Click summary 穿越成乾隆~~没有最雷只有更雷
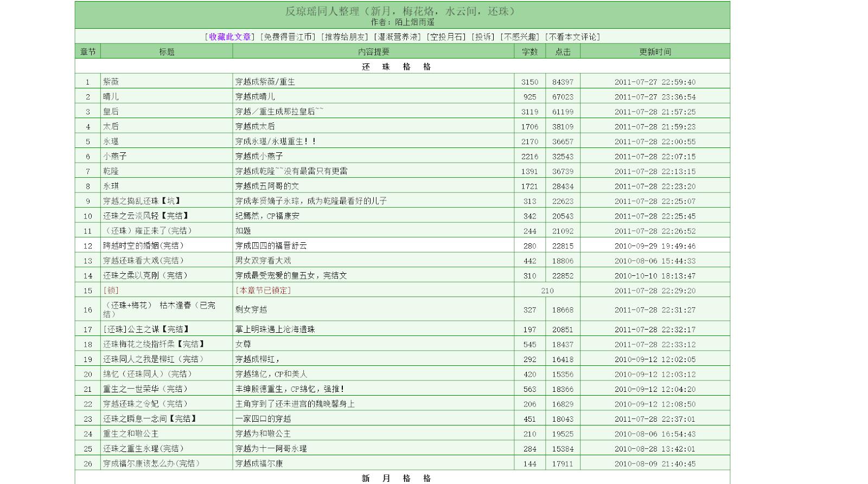Viewport: 868px width, 484px height. (291, 171)
